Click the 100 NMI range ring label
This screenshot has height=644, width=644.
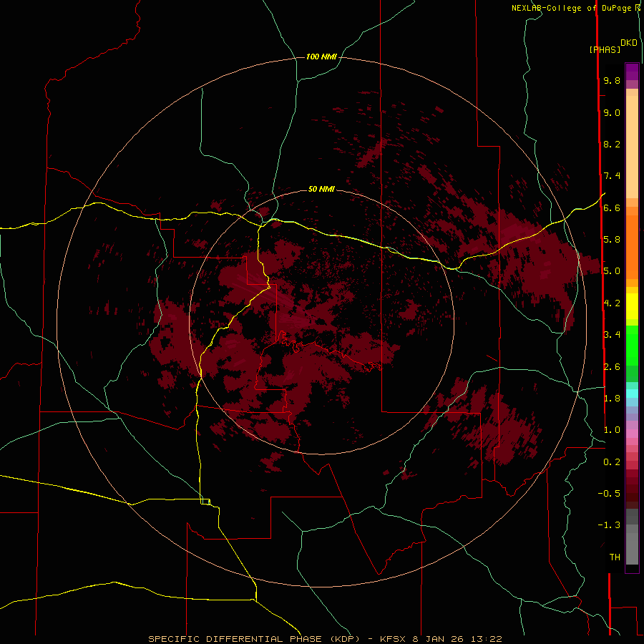point(321,57)
